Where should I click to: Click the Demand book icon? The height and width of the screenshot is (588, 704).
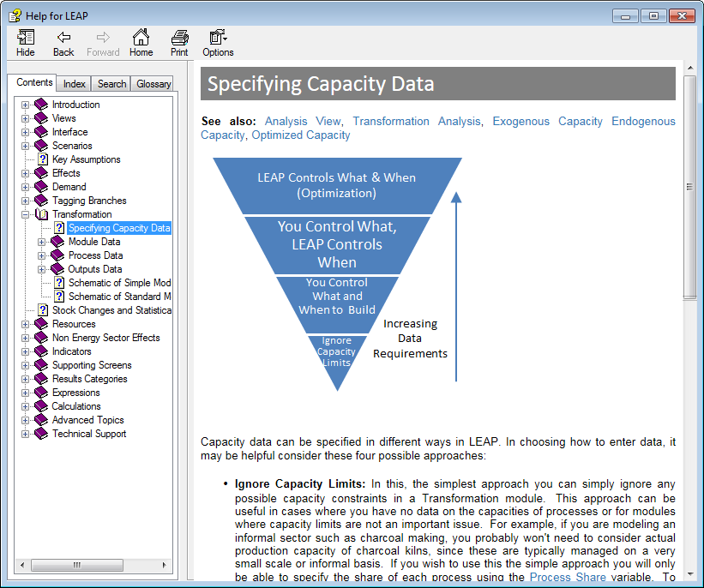tap(41, 187)
